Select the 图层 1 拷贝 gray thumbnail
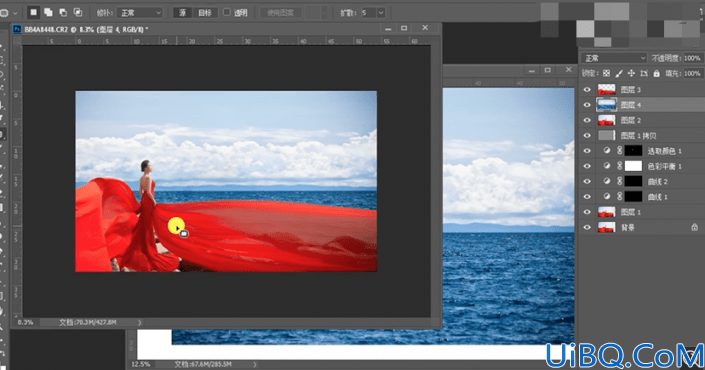 coord(606,135)
